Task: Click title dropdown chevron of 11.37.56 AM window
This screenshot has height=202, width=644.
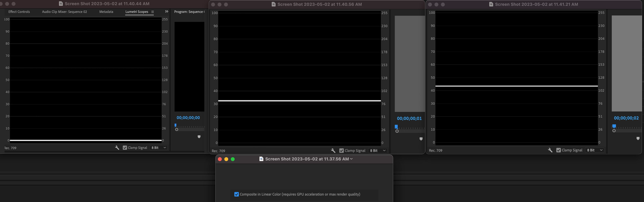Action: point(351,159)
